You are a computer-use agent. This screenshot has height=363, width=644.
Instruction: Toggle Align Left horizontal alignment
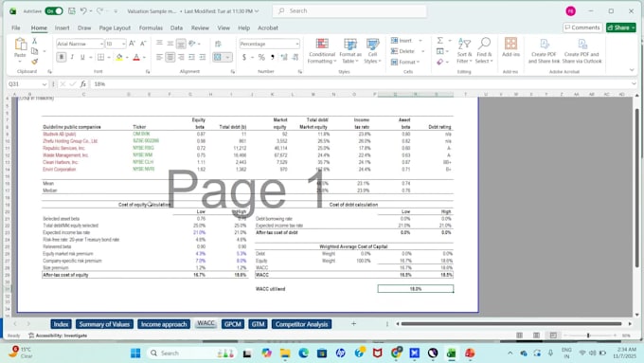click(x=159, y=57)
